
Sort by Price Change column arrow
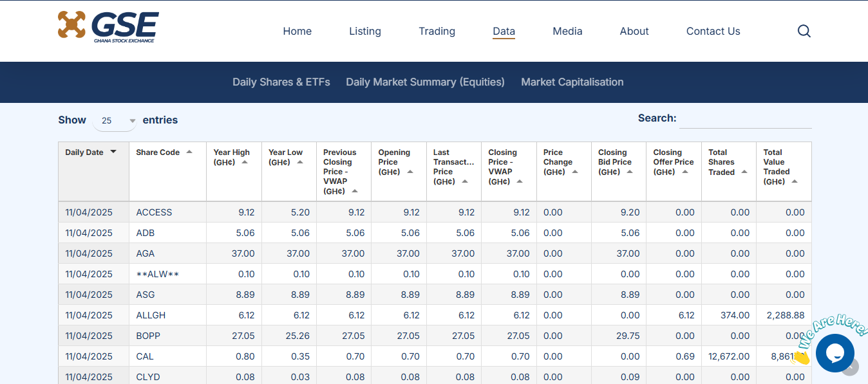575,172
